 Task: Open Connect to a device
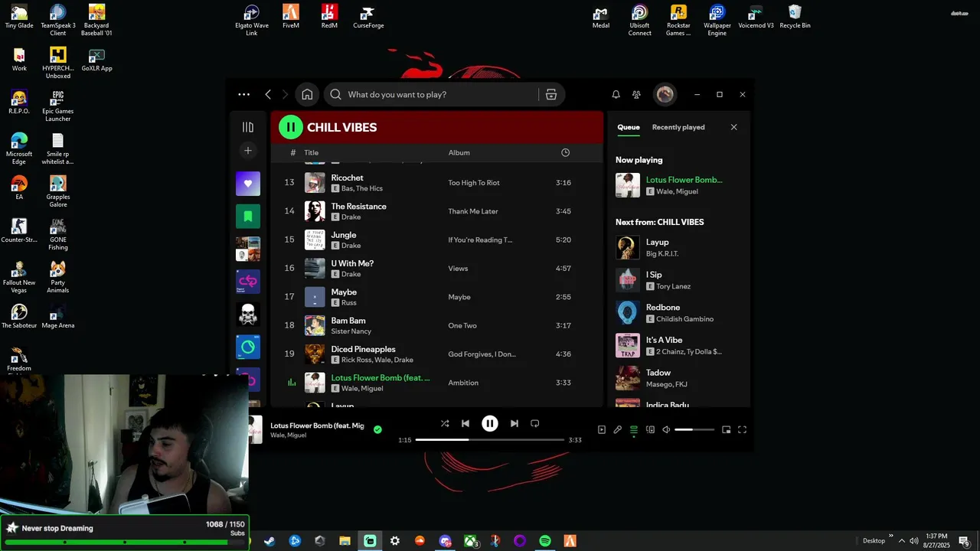[650, 430]
